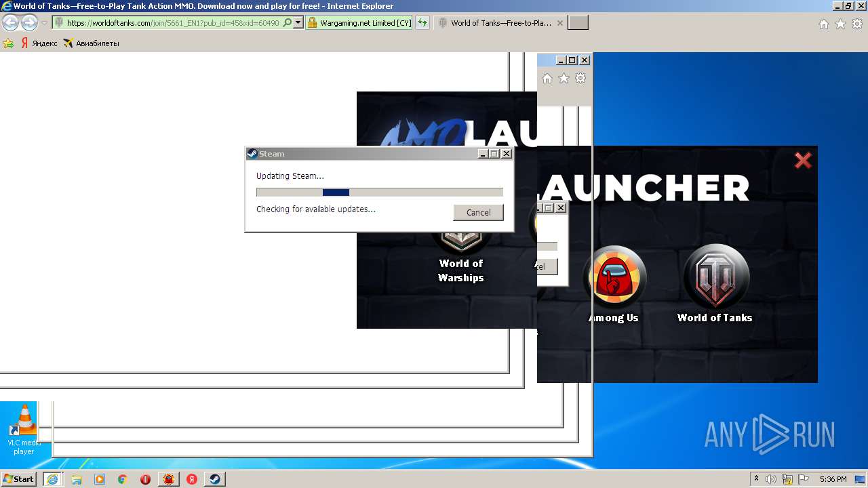
Task: Click the Steam logo in dialog title bar
Action: [252, 154]
